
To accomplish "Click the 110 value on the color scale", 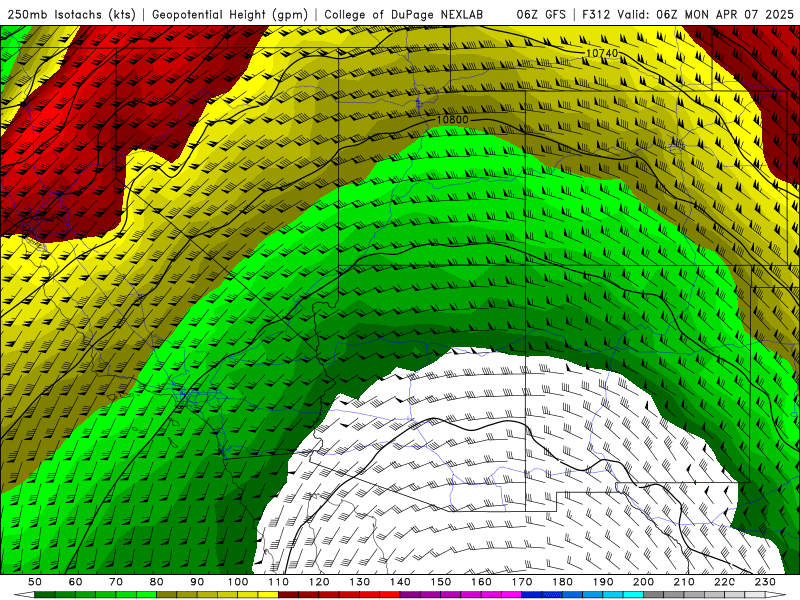I will click(x=279, y=582).
